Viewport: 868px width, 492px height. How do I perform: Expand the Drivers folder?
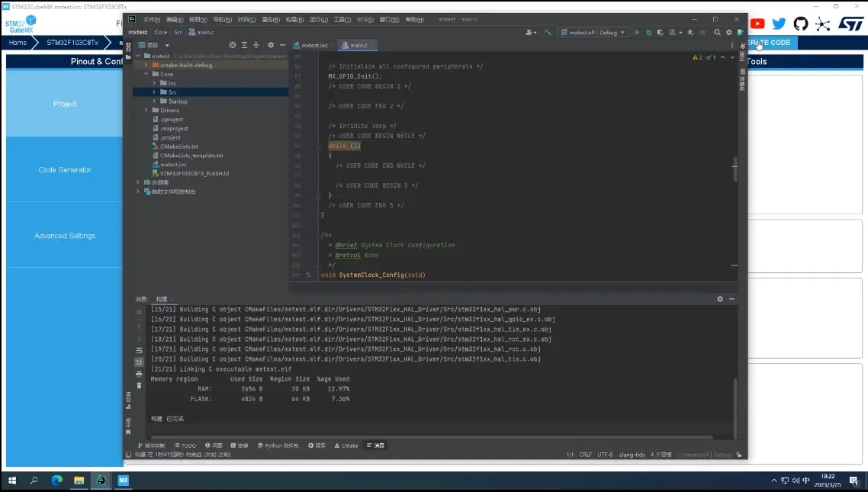coord(146,111)
